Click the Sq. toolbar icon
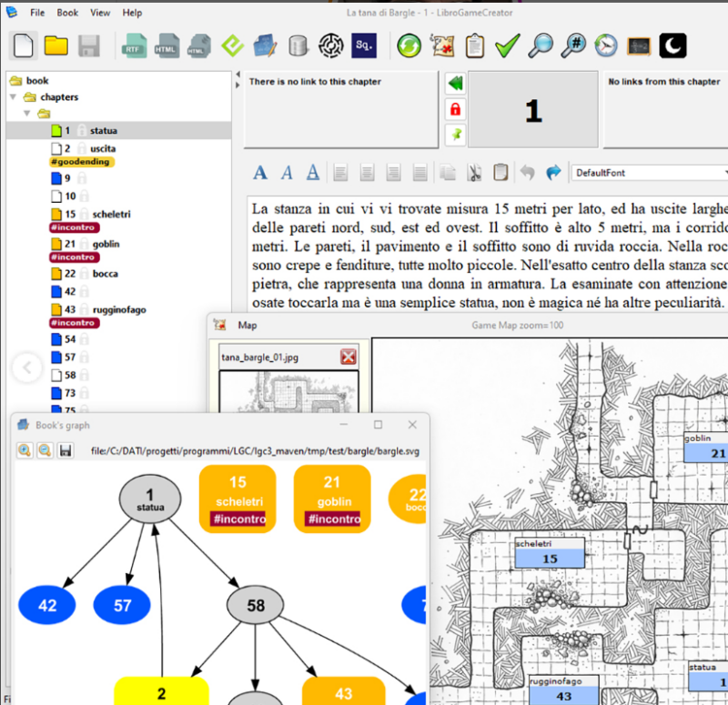Image resolution: width=728 pixels, height=705 pixels. (363, 45)
